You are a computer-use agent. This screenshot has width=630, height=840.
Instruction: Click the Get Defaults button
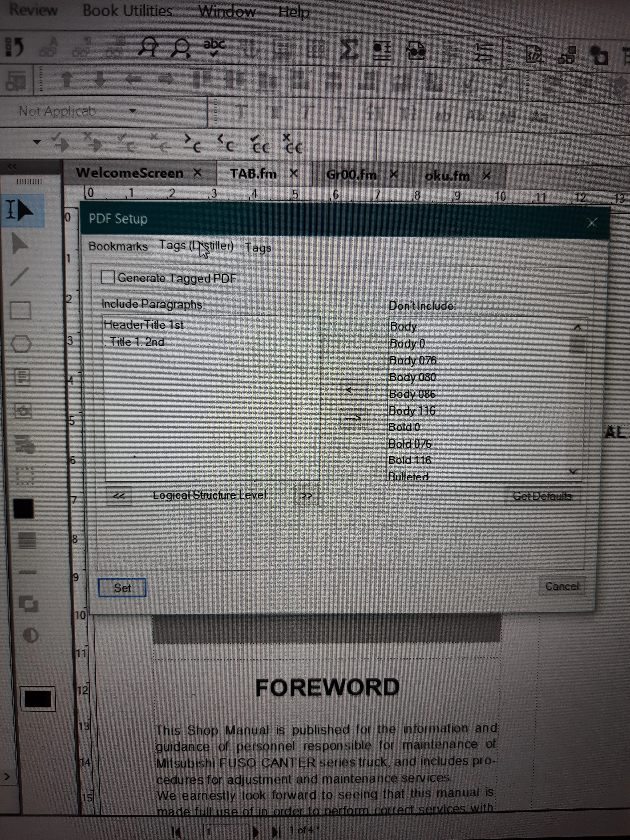tap(542, 496)
